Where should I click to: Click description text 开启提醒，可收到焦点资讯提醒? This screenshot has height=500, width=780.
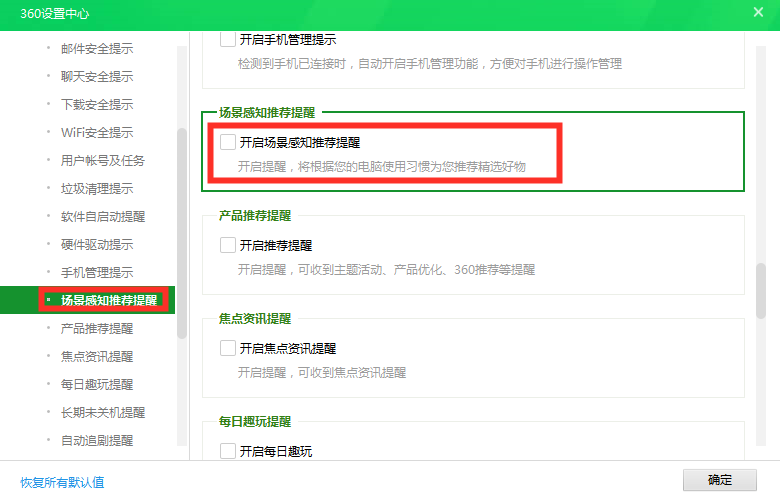(x=322, y=372)
